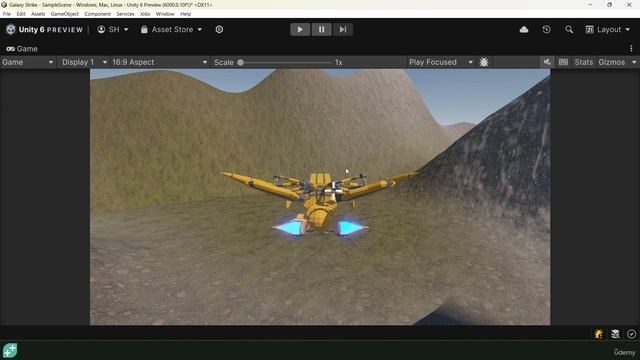The image size is (640, 360).
Task: Open the Assets menu
Action: click(38, 14)
